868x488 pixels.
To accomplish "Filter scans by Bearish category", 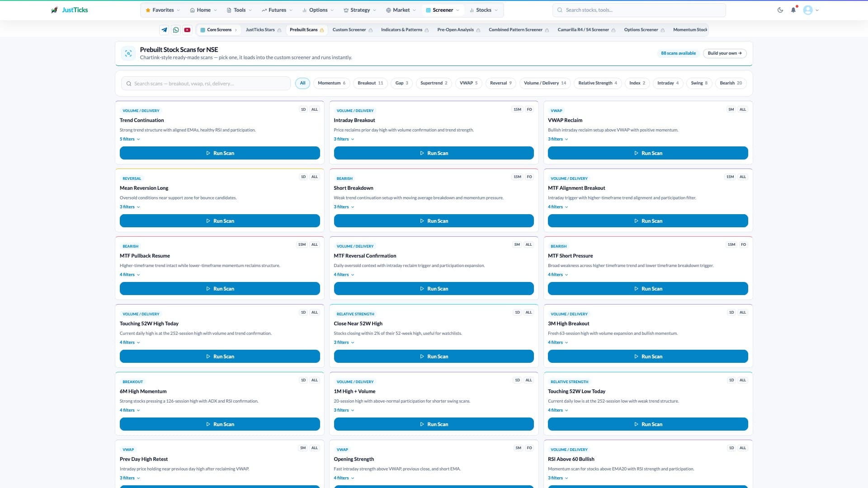I will (731, 83).
